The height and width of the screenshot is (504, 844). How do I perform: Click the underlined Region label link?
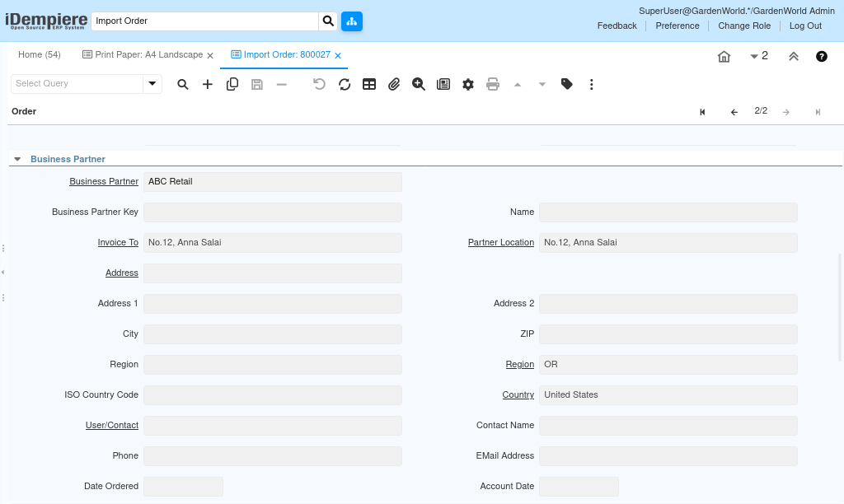(x=520, y=365)
